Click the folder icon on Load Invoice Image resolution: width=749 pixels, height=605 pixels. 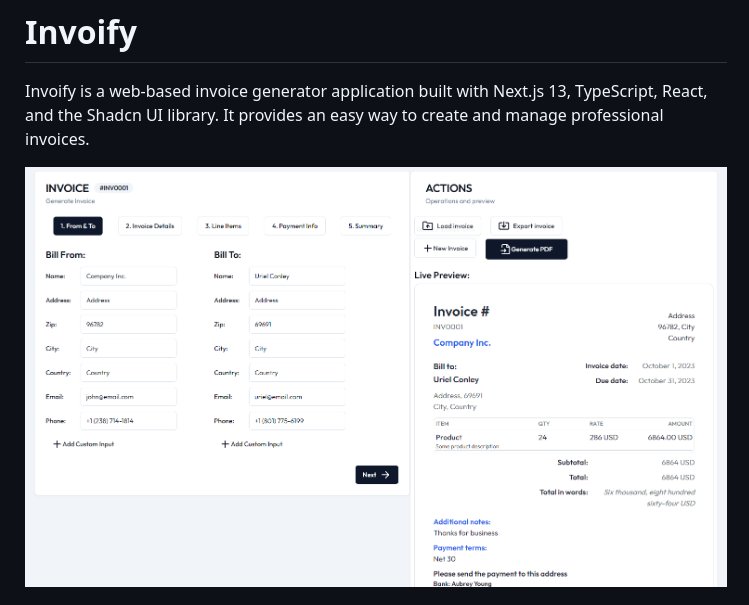coord(428,226)
